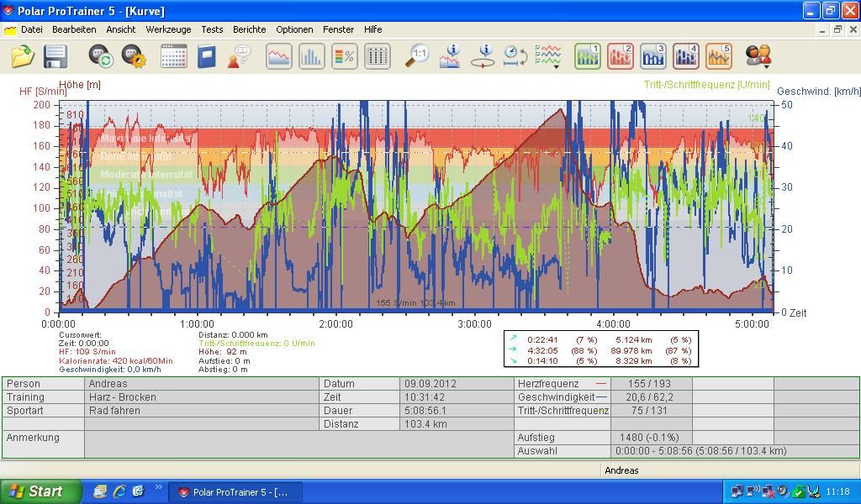Toggle curve layout preset 3

pyautogui.click(x=652, y=56)
